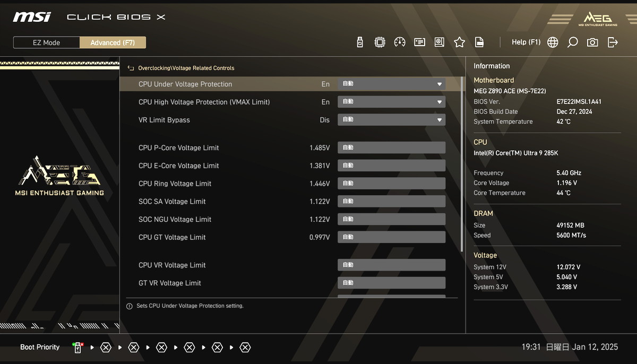This screenshot has width=637, height=364.
Task: Click the MEG Z890 ACE motherboard name
Action: [510, 91]
